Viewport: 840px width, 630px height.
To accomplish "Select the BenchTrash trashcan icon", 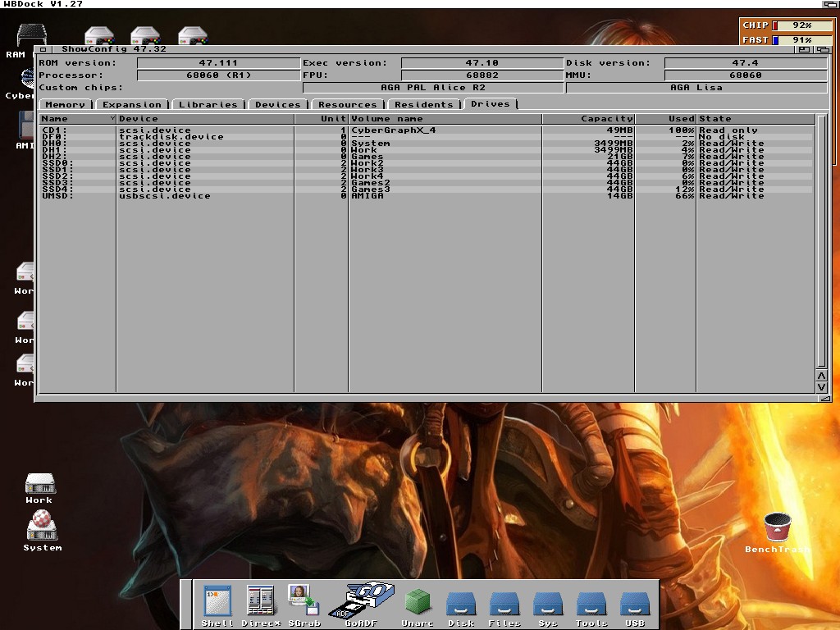I will pyautogui.click(x=778, y=532).
